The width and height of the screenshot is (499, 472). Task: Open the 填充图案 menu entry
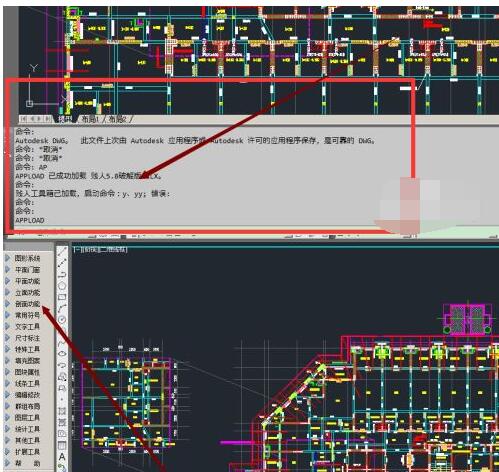[x=27, y=361]
